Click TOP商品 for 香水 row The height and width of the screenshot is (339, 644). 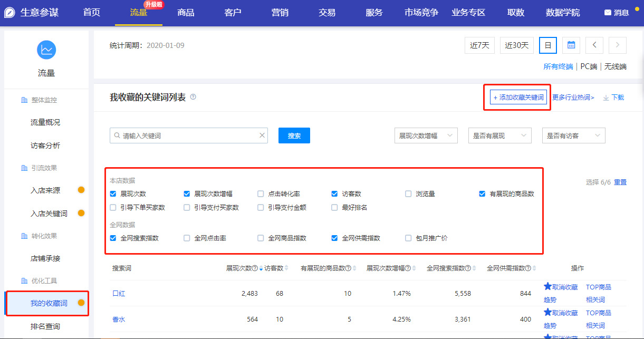point(599,313)
